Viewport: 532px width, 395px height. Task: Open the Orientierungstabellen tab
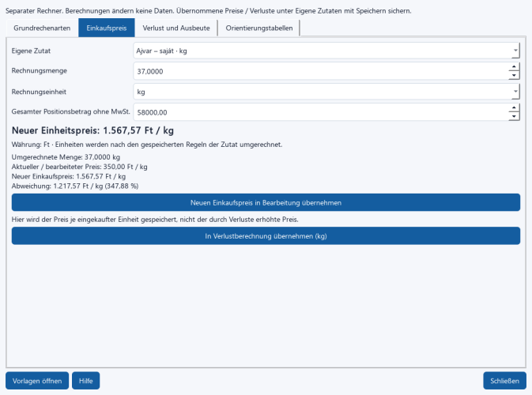pyautogui.click(x=259, y=28)
